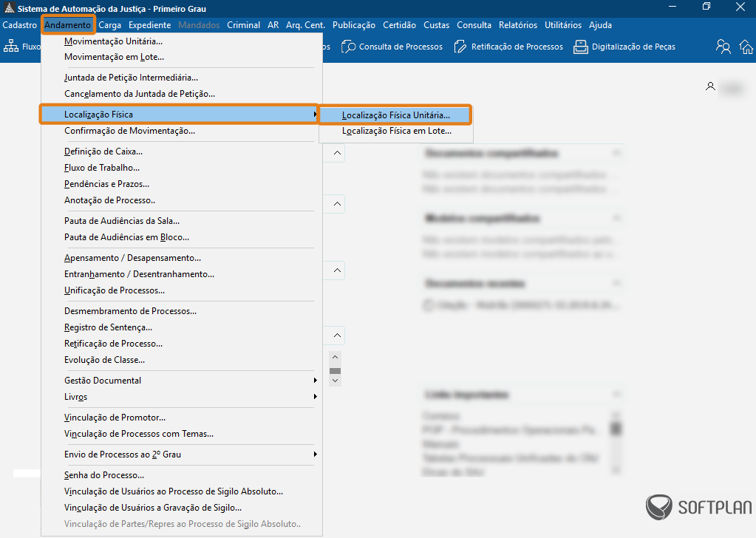Click the Consulta de Processos speech-bubble icon
The height and width of the screenshot is (538, 756).
click(x=348, y=47)
